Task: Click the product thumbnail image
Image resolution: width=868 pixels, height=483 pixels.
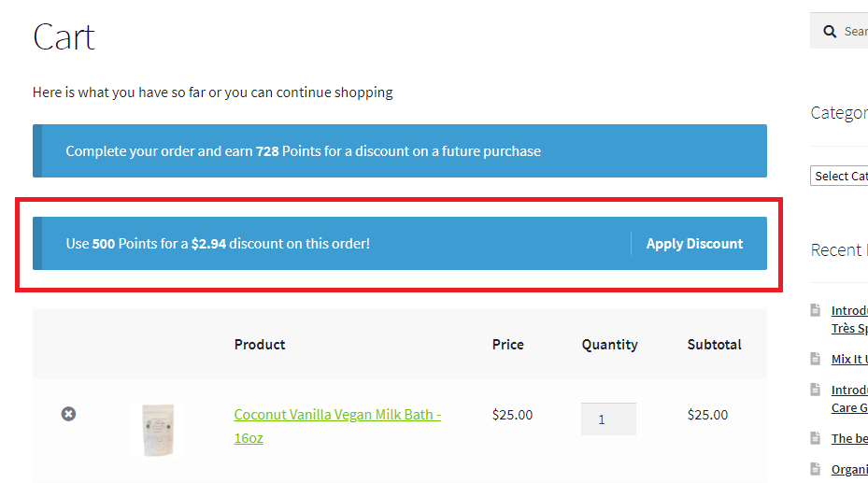Action: pos(158,430)
